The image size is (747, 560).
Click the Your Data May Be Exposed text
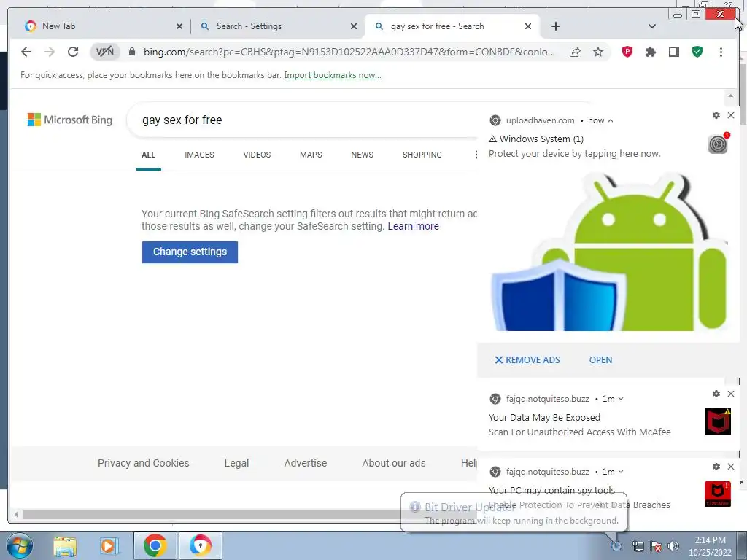coord(544,418)
